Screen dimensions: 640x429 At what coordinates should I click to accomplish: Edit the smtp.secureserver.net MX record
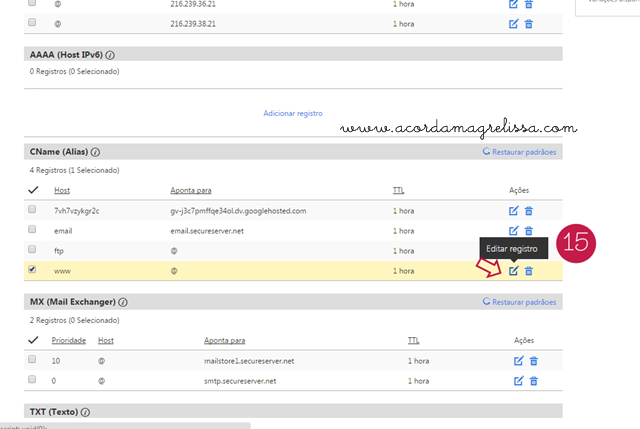518,381
